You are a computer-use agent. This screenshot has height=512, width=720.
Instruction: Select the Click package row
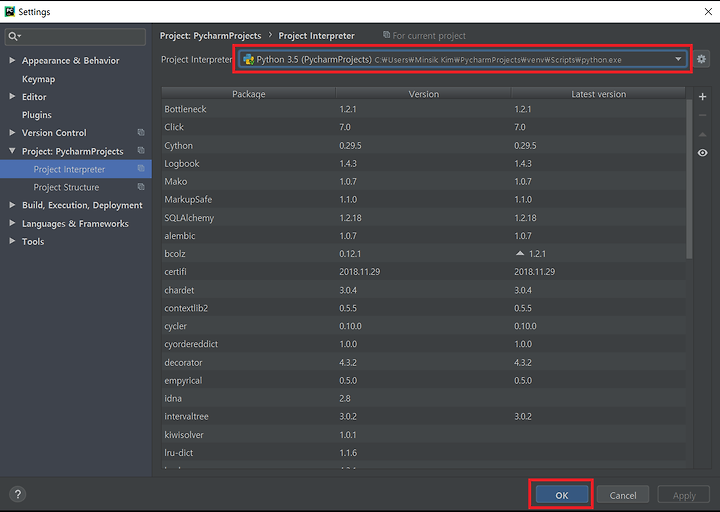pyautogui.click(x=423, y=127)
